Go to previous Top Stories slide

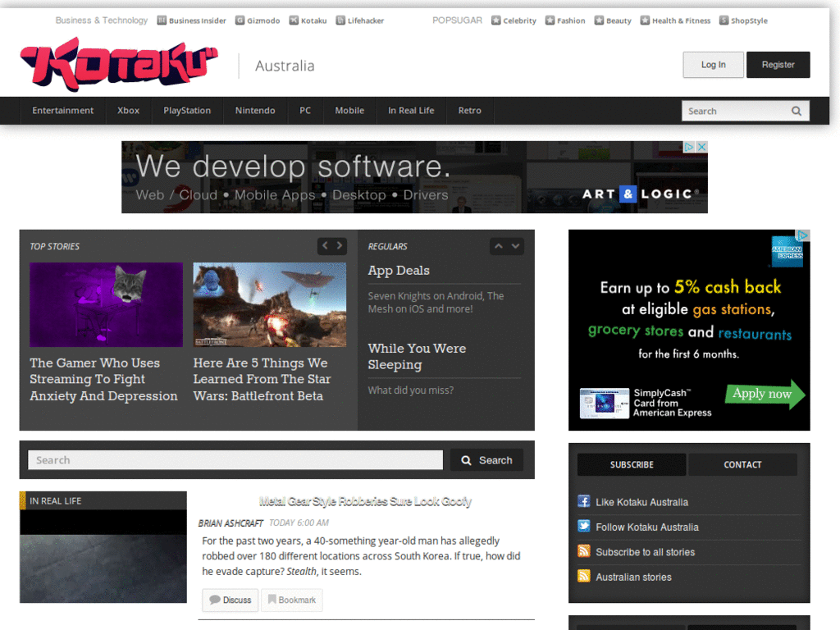pyautogui.click(x=325, y=246)
